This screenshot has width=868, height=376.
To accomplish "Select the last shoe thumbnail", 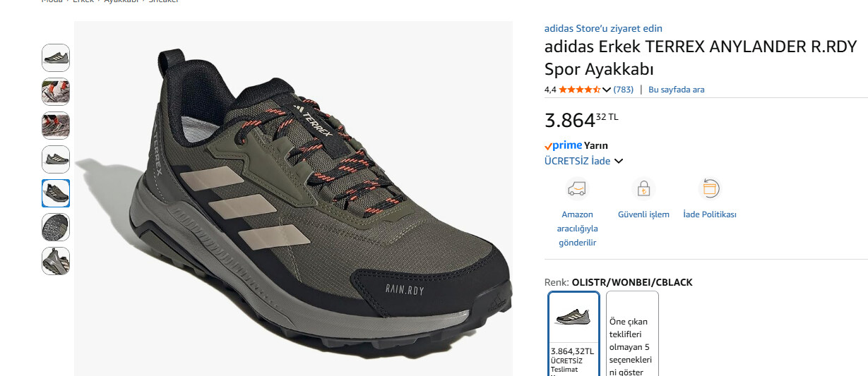I will pos(56,261).
